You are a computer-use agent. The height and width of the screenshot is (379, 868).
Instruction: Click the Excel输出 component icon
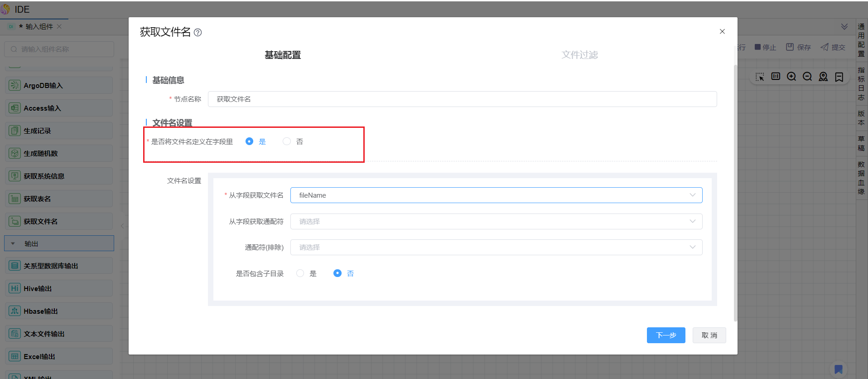(x=15, y=356)
